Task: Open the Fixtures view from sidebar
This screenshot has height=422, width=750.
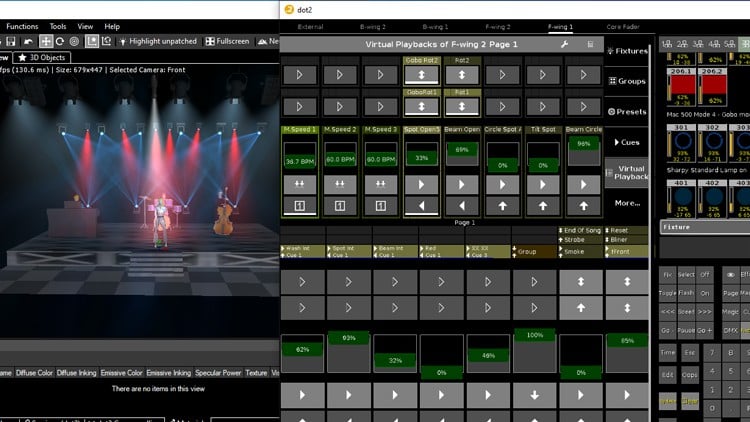Action: tap(628, 50)
